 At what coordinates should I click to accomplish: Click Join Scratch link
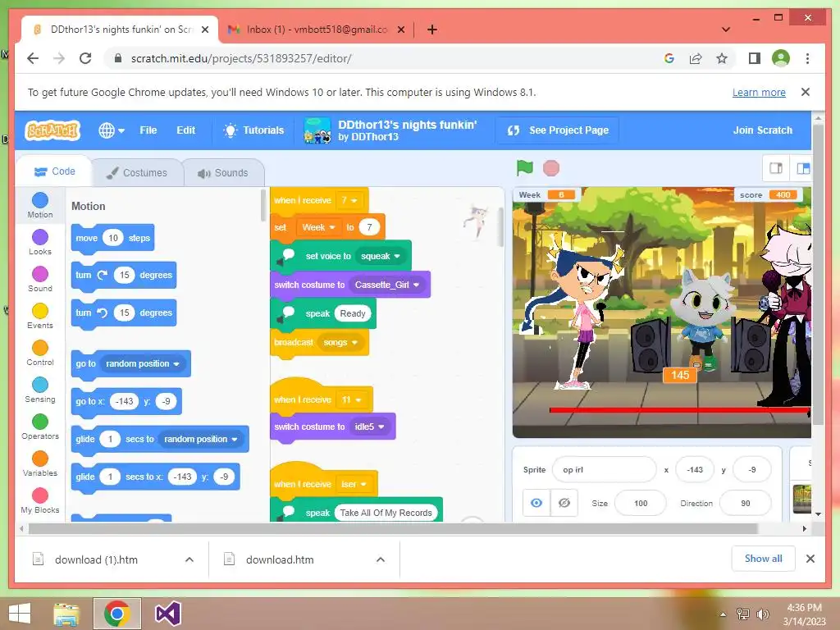[x=762, y=130]
